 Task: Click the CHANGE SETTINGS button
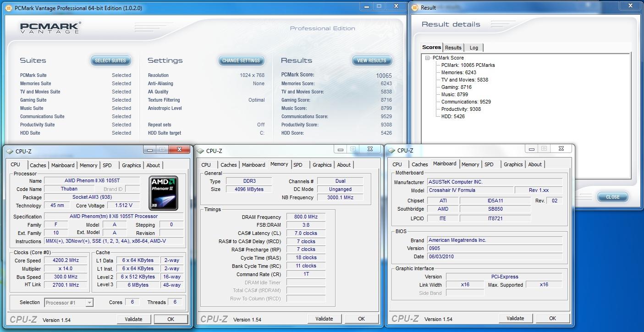(x=241, y=60)
